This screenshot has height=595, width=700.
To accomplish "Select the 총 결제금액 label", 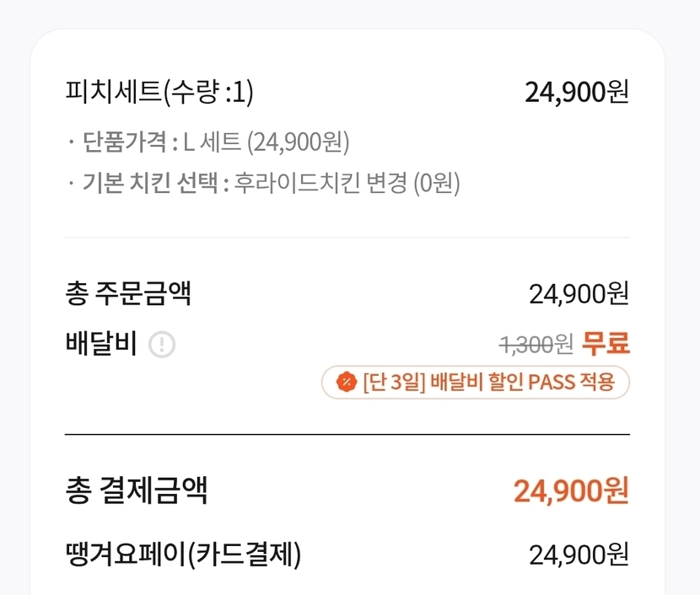I will click(136, 490).
